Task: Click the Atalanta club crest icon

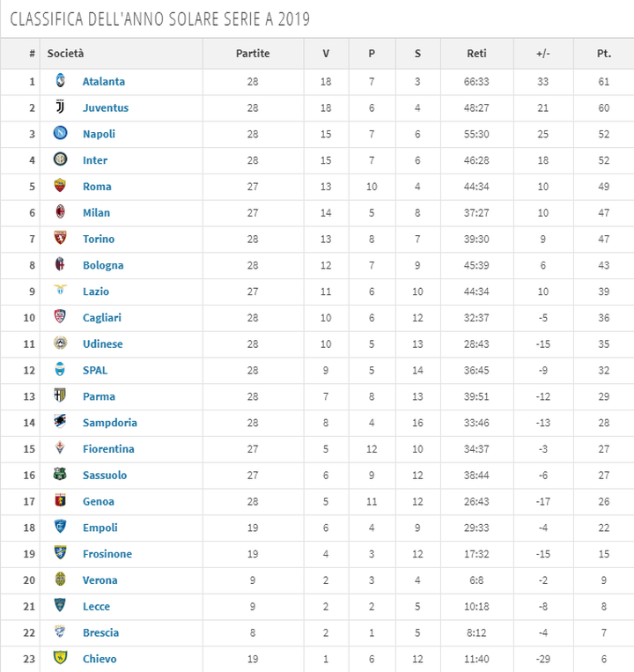Action: point(60,81)
